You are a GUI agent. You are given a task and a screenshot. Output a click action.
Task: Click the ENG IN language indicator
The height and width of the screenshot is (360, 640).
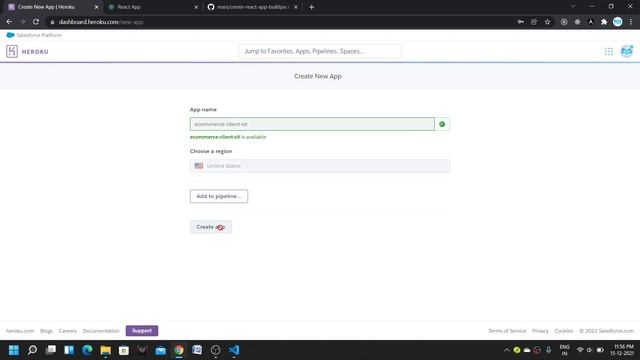[564, 350]
